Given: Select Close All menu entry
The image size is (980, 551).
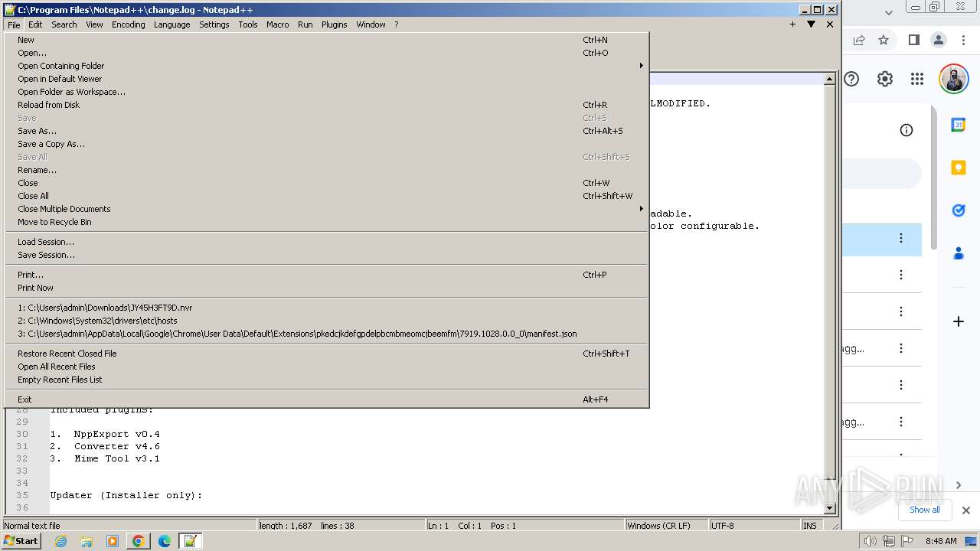Looking at the screenshot, I should tap(327, 196).
